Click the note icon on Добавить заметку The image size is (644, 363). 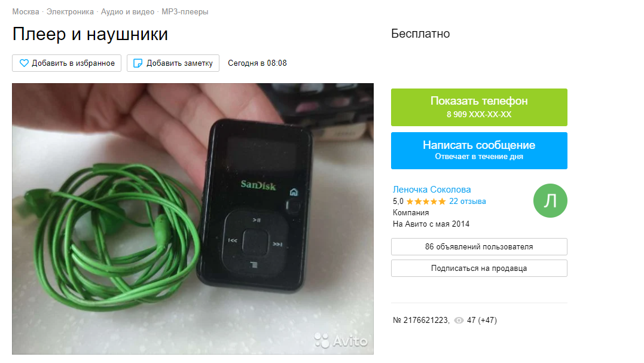(x=138, y=63)
